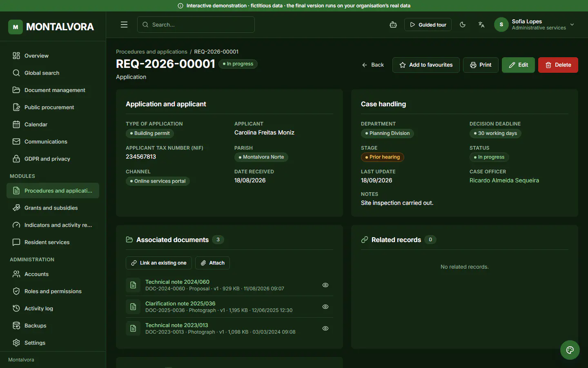Attach a new document
This screenshot has width=588, height=368.
click(212, 263)
